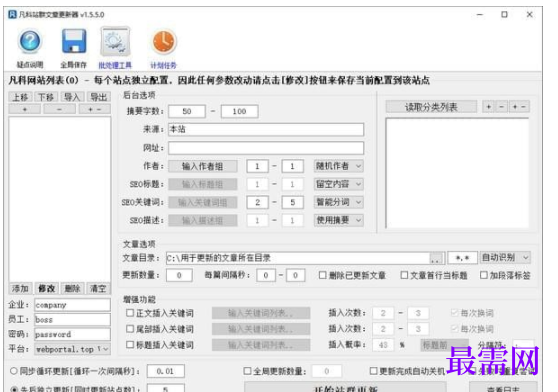Open the batch processing tool gear icon

click(115, 42)
